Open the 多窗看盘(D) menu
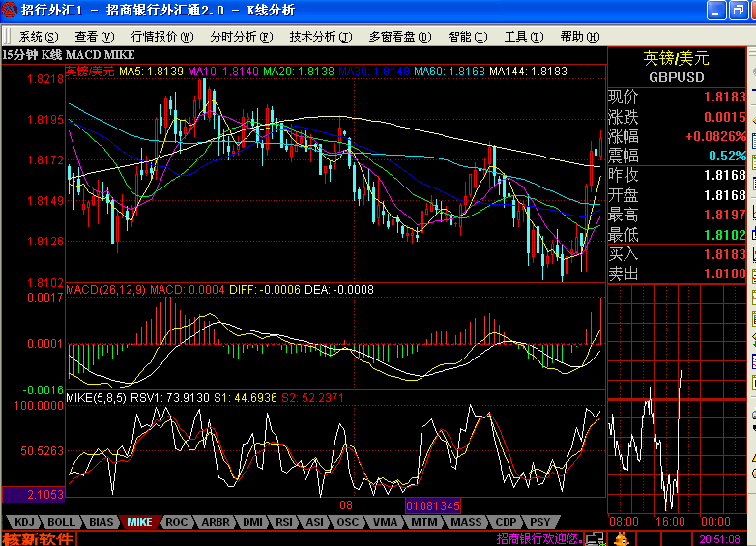Viewport: 756px width, 546px height. (400, 37)
